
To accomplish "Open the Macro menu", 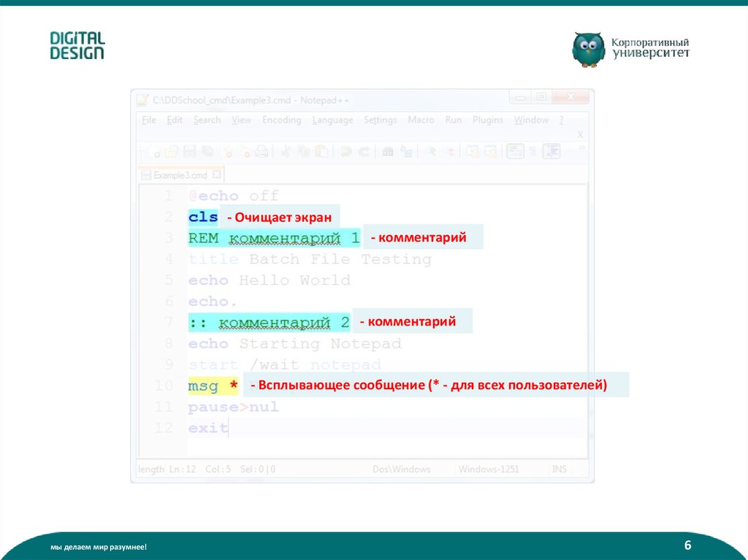I will [x=421, y=120].
